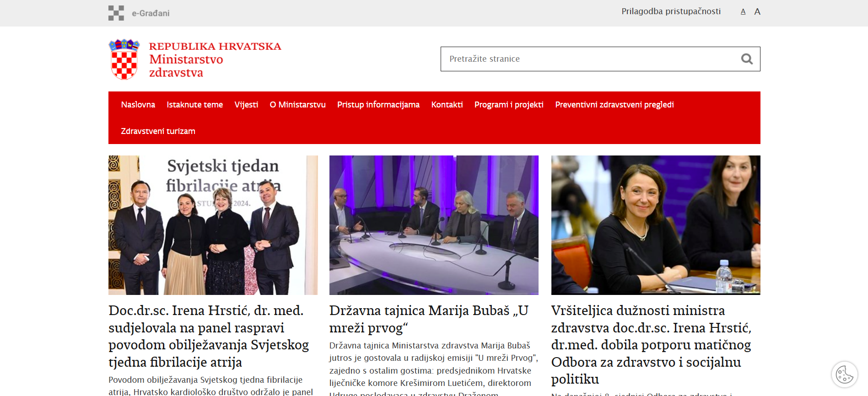Screen dimensions: 868x396
Task: Open the Vijesti menu item
Action: [246, 105]
